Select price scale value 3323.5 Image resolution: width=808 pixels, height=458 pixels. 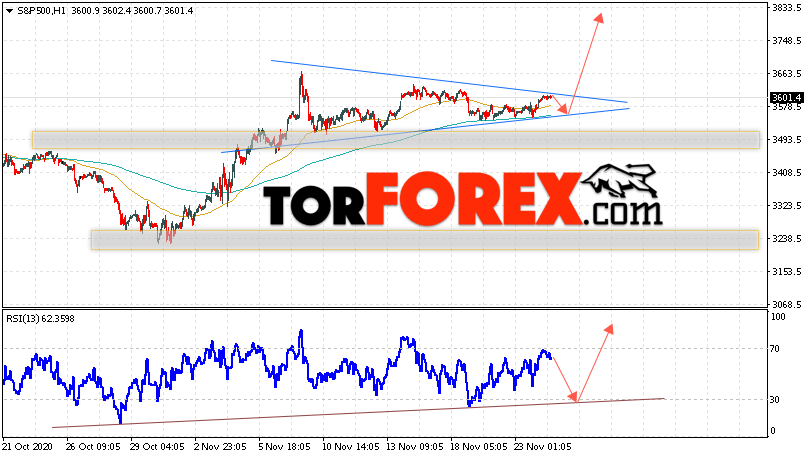(787, 206)
